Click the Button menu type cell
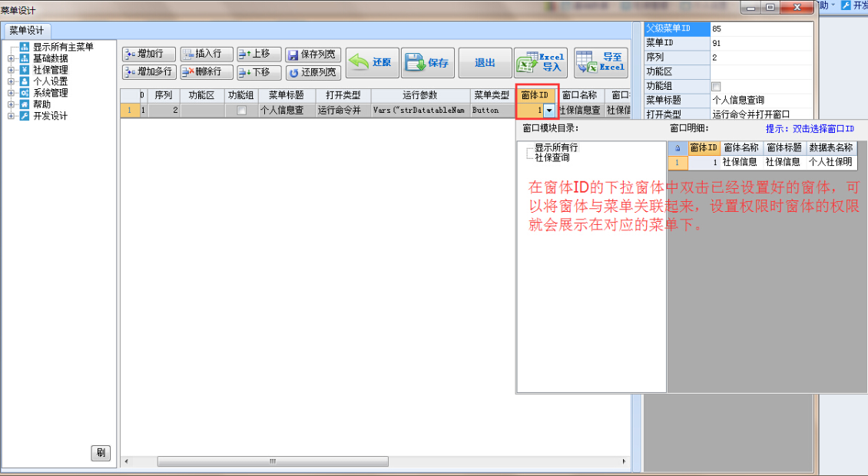 point(492,110)
